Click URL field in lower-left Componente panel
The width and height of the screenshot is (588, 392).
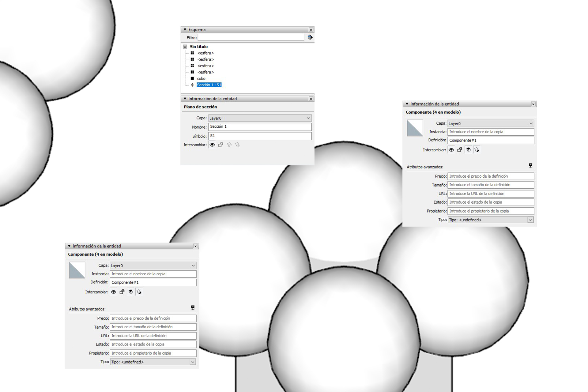coord(153,336)
